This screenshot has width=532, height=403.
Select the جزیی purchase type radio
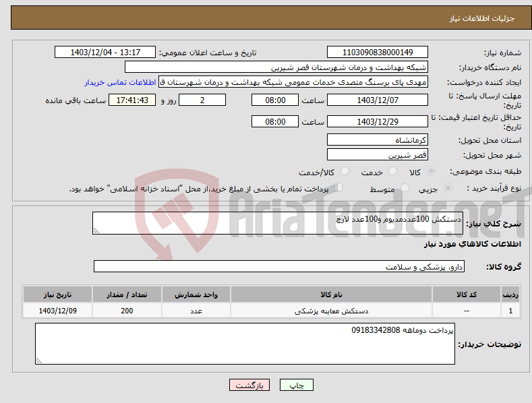448,187
